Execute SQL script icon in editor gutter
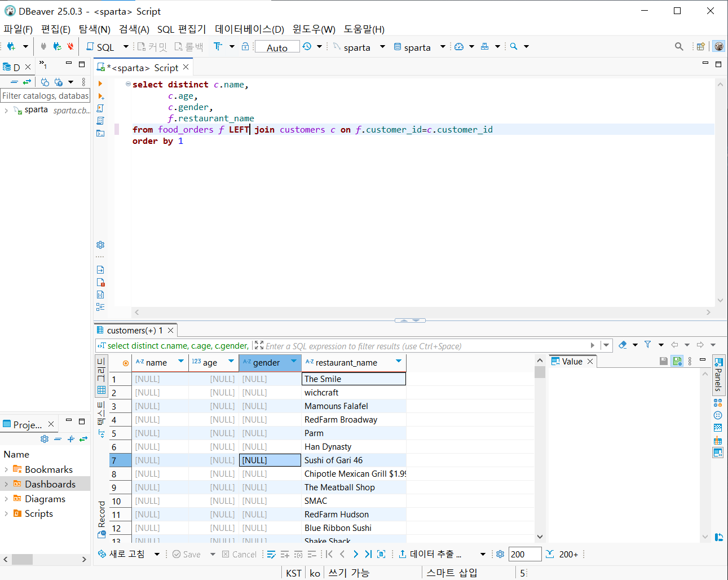The image size is (728, 580). pos(100,108)
